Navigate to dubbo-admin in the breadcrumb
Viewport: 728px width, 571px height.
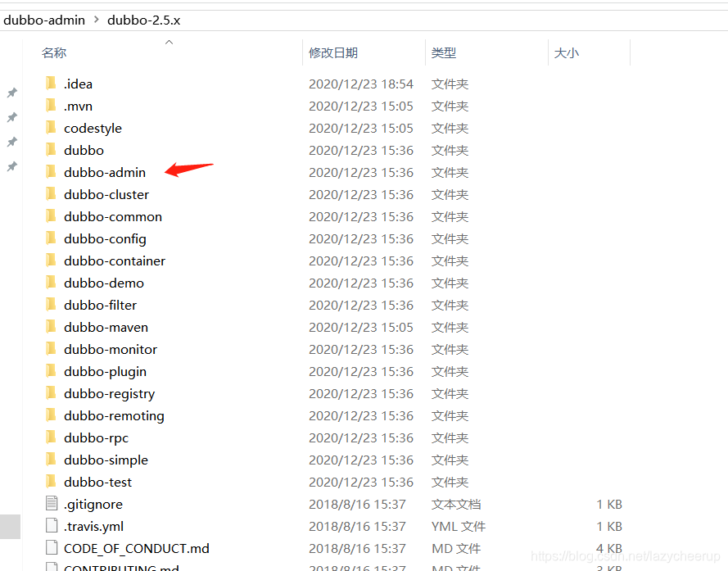coord(44,20)
